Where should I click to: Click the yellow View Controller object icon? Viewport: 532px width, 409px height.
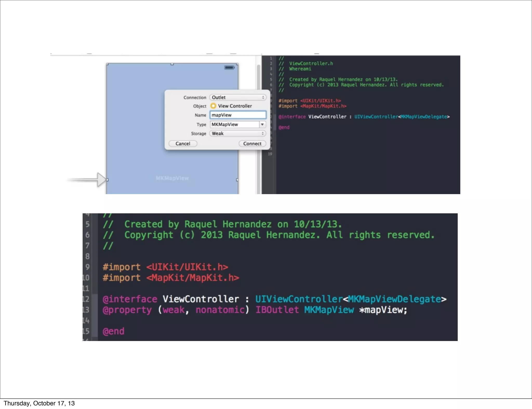point(213,106)
